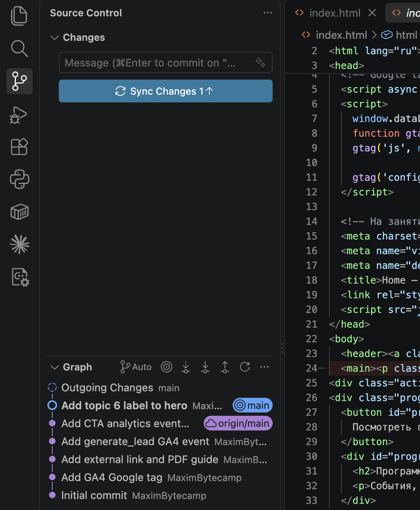Open the Search view in activity bar
Viewport: 420px width, 510px height.
coord(19,49)
